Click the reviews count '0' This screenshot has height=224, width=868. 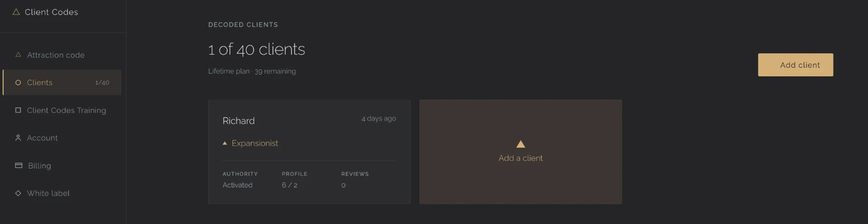344,185
